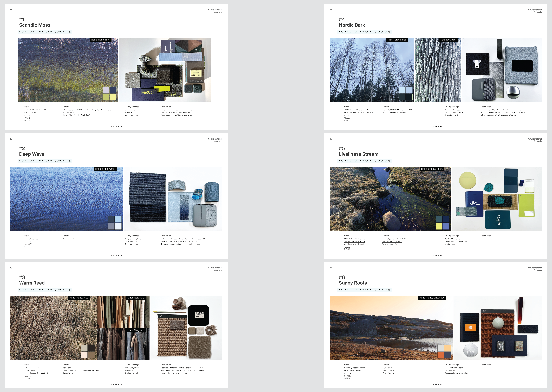Click the Volvo logo under Sunny Roots slide
Image resolution: width=552 pixels, height=392 pixels.
click(436, 384)
